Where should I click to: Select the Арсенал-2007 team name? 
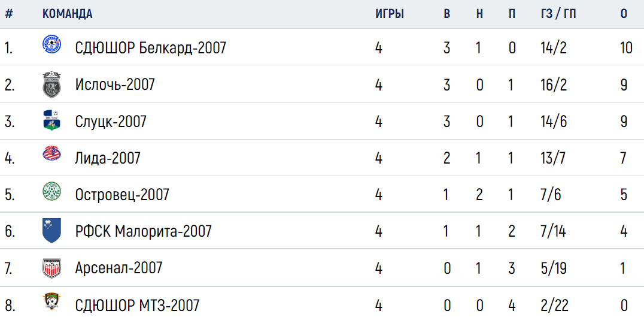tap(119, 268)
